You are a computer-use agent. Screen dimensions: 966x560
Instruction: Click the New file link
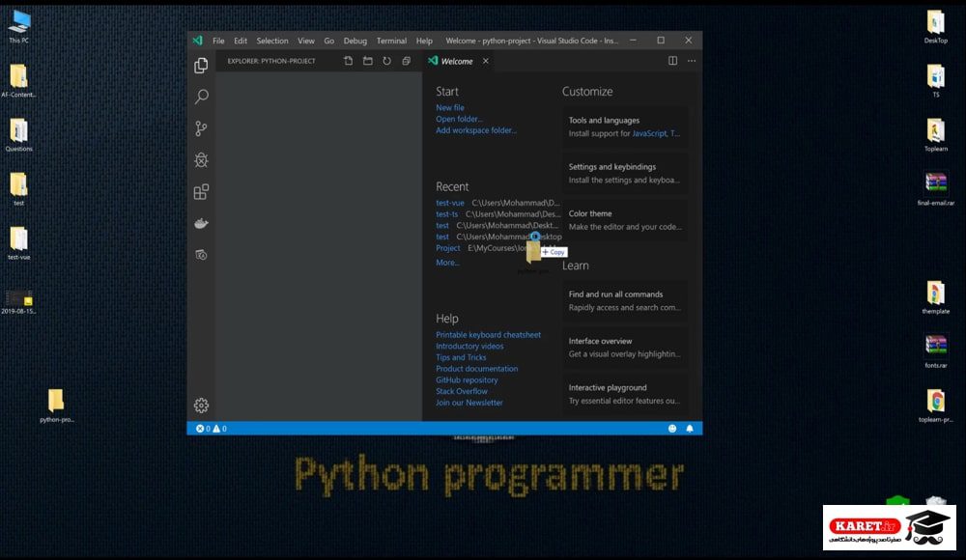click(450, 107)
